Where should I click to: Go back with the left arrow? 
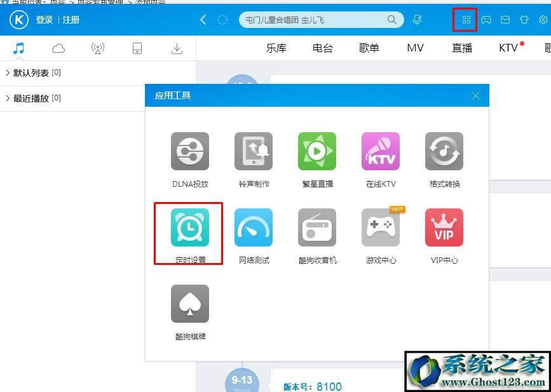[x=203, y=20]
